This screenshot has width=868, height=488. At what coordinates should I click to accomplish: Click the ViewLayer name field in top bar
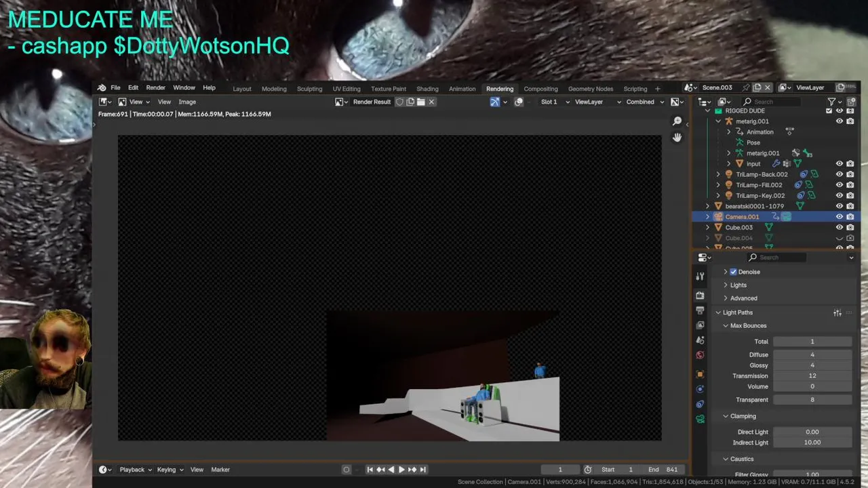click(x=814, y=87)
